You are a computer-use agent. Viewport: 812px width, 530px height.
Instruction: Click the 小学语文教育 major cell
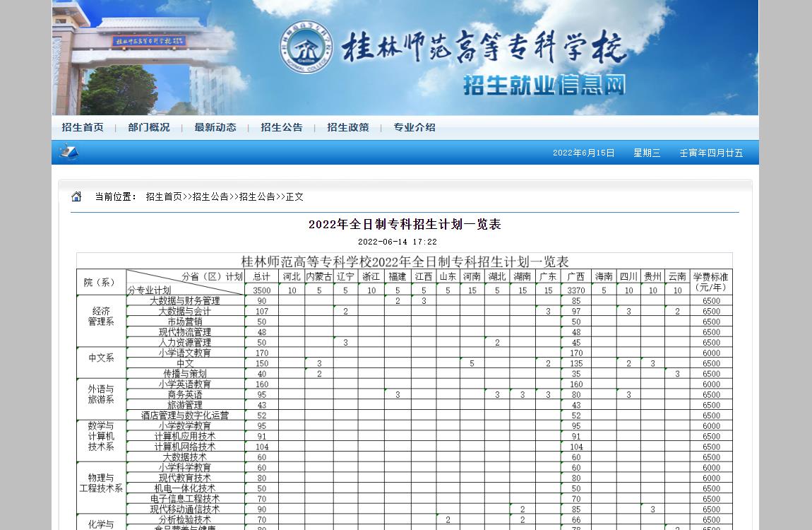185,353
